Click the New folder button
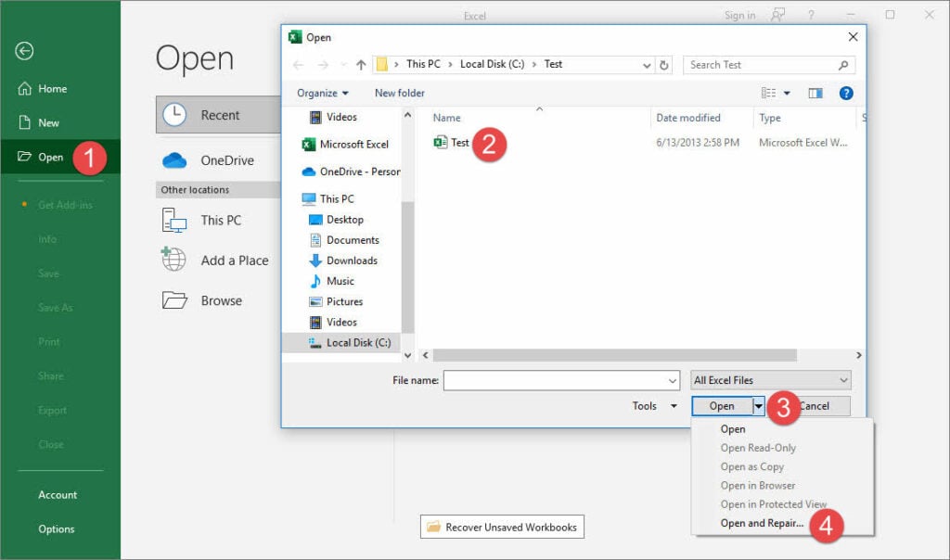The width and height of the screenshot is (950, 560). [399, 93]
